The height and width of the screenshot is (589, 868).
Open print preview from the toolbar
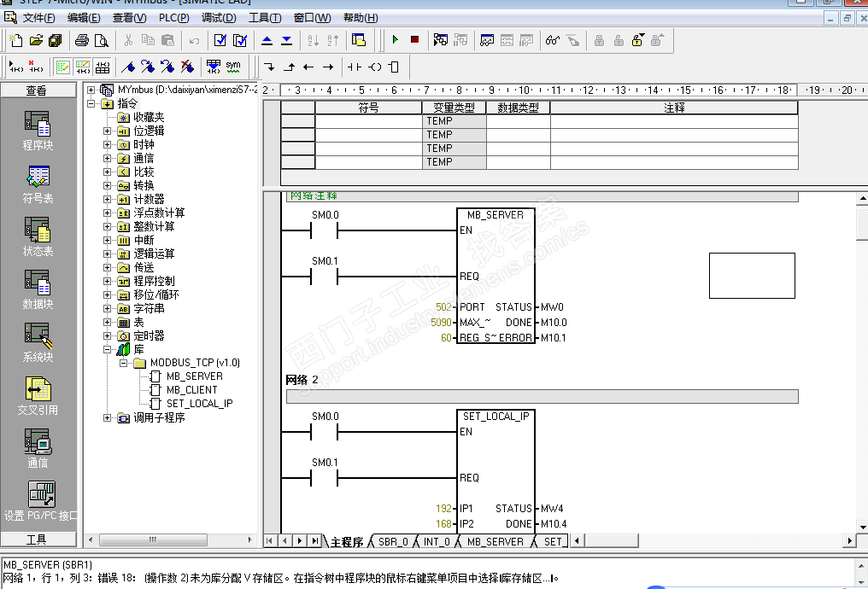point(102,40)
